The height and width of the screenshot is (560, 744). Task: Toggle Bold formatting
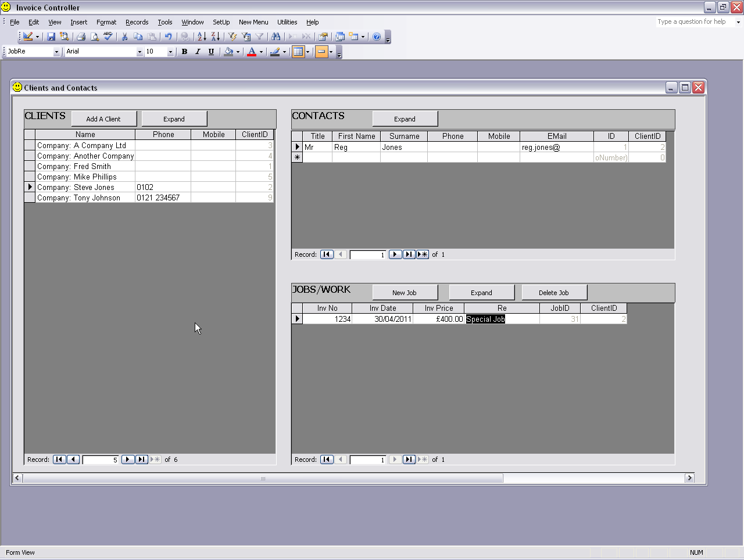pos(184,52)
